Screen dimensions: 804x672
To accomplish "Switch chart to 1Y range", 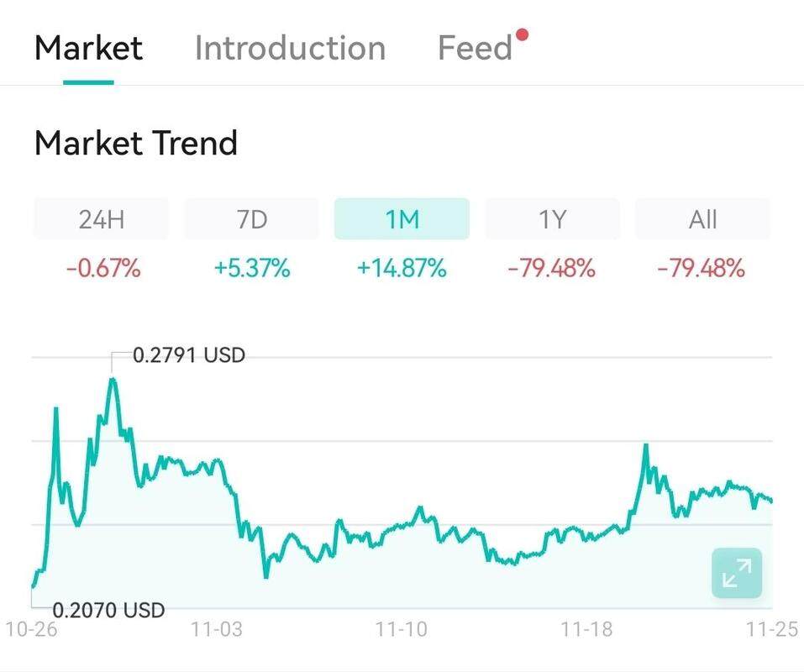I will [x=552, y=219].
